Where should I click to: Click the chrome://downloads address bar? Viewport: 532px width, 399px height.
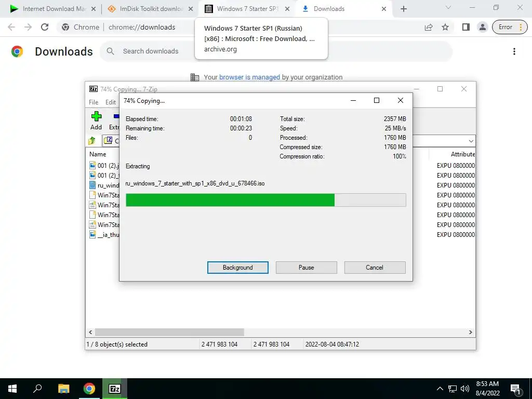tap(142, 27)
